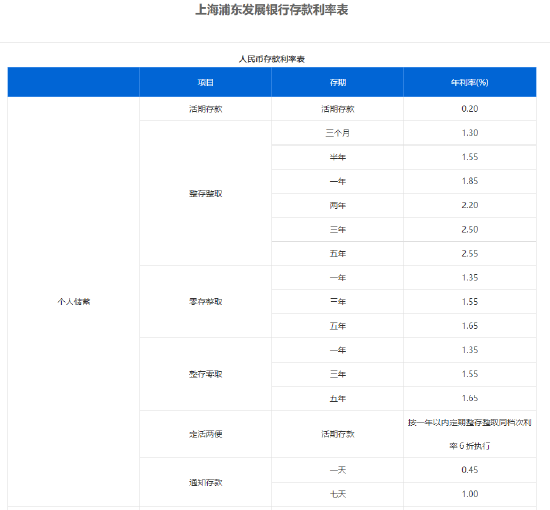
Task: Click 一年 term in the 整存零取 group
Action: (x=338, y=350)
